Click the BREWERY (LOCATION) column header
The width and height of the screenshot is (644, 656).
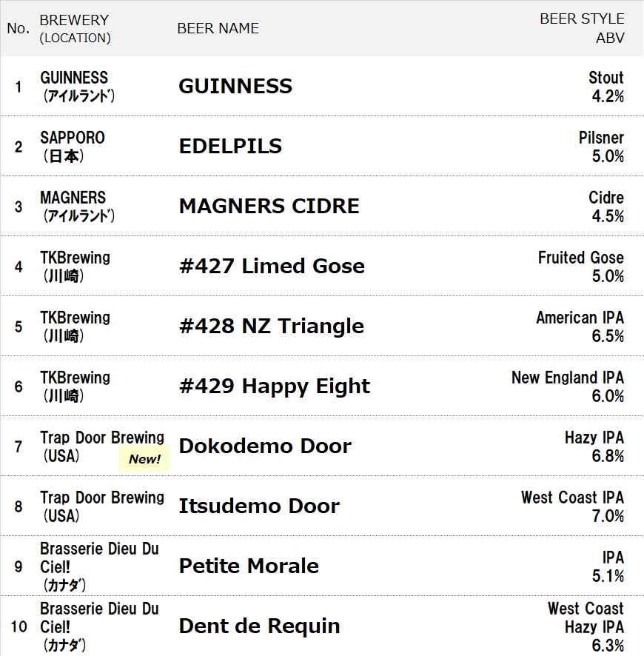point(75,28)
